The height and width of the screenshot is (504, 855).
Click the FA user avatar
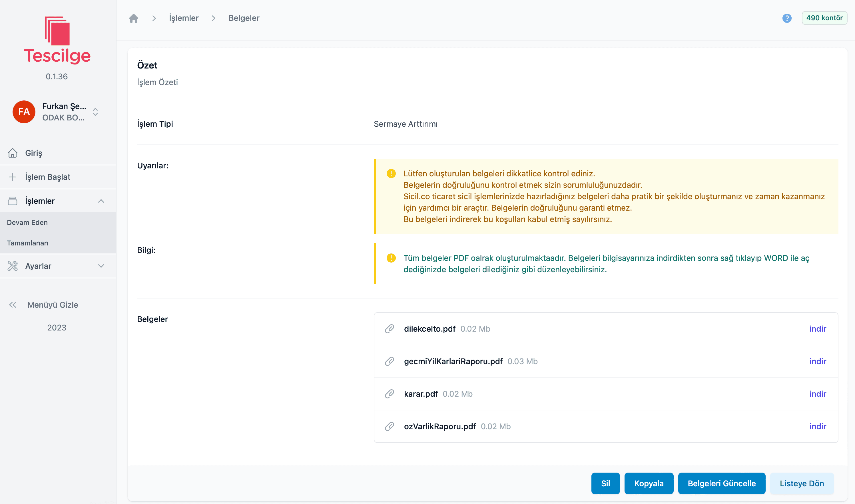pos(24,112)
